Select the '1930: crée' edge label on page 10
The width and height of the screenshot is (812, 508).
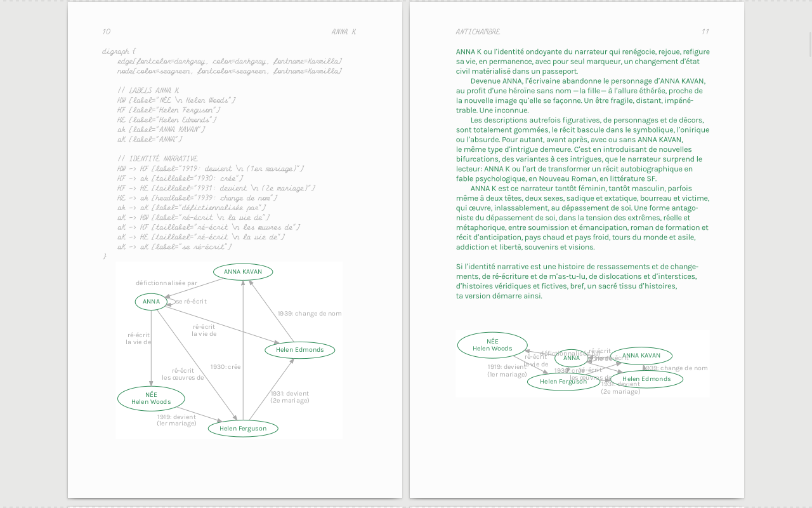pos(226,367)
